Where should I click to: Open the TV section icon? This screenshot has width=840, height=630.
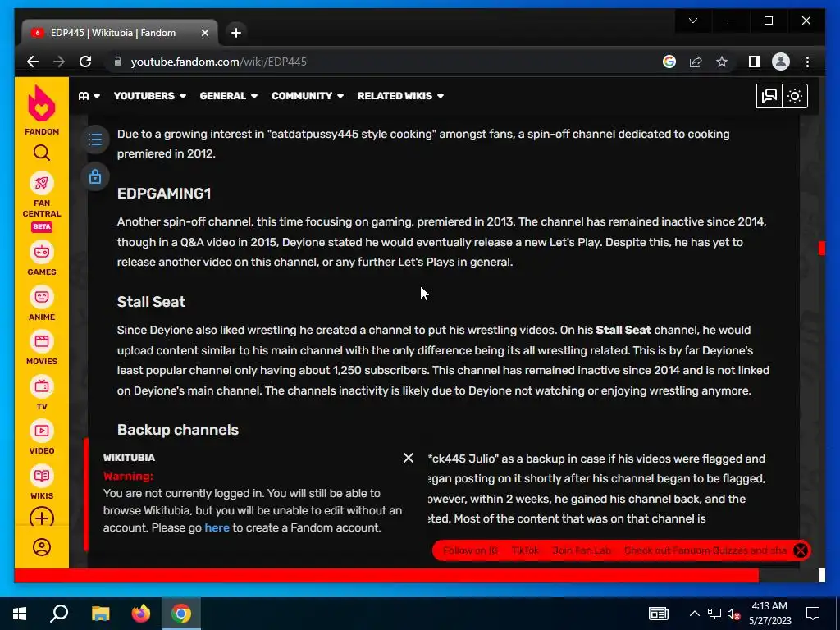pyautogui.click(x=41, y=386)
